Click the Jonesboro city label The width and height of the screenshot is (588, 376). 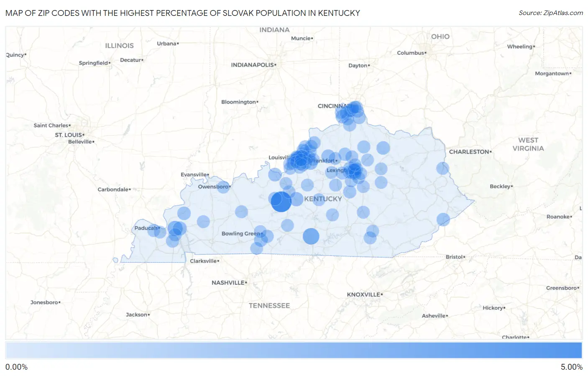click(x=45, y=302)
